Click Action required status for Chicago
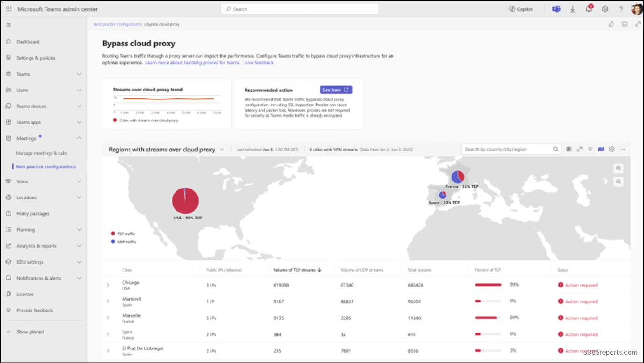 (578, 285)
